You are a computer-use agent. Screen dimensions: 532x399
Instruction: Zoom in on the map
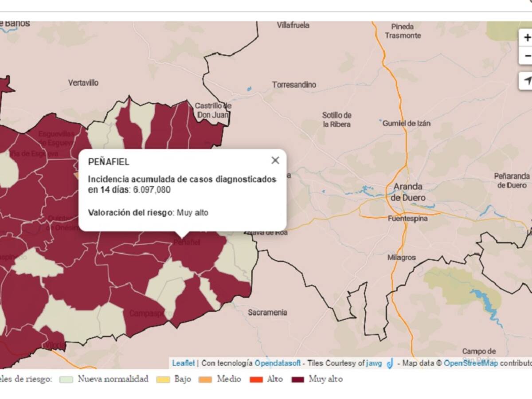(527, 38)
